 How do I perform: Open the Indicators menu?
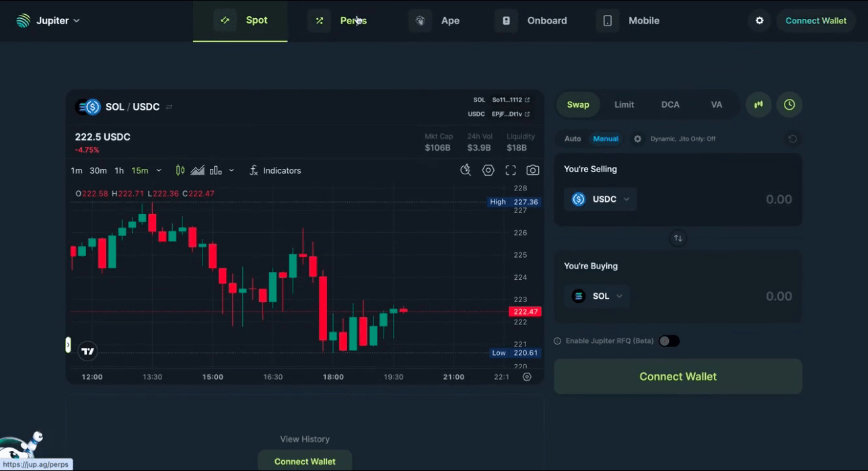coord(275,171)
